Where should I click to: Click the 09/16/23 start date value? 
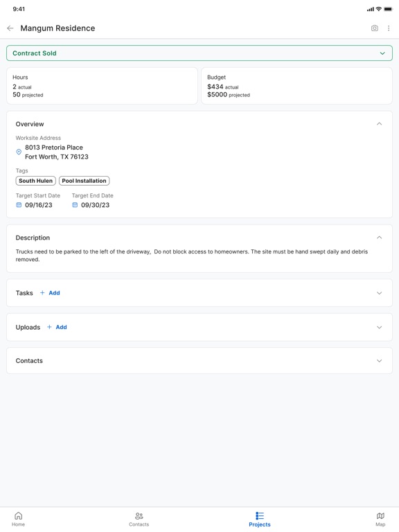coord(39,205)
